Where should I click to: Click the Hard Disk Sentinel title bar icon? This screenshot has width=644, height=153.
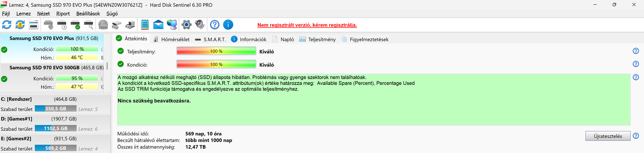click(4, 5)
